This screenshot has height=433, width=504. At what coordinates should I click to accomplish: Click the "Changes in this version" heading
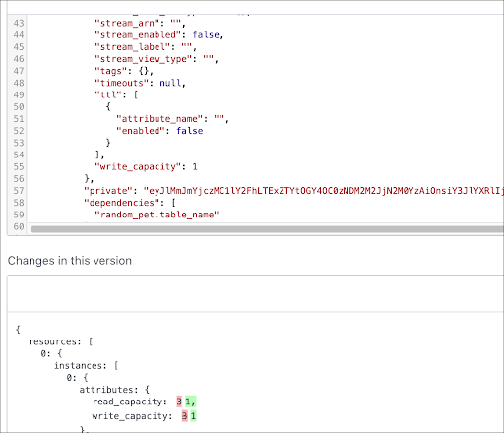tap(70, 261)
